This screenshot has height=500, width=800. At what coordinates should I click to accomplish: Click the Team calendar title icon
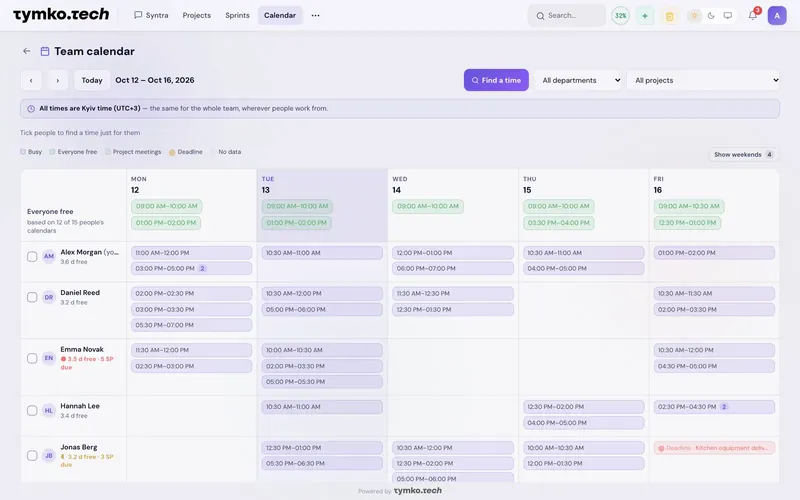click(x=45, y=51)
